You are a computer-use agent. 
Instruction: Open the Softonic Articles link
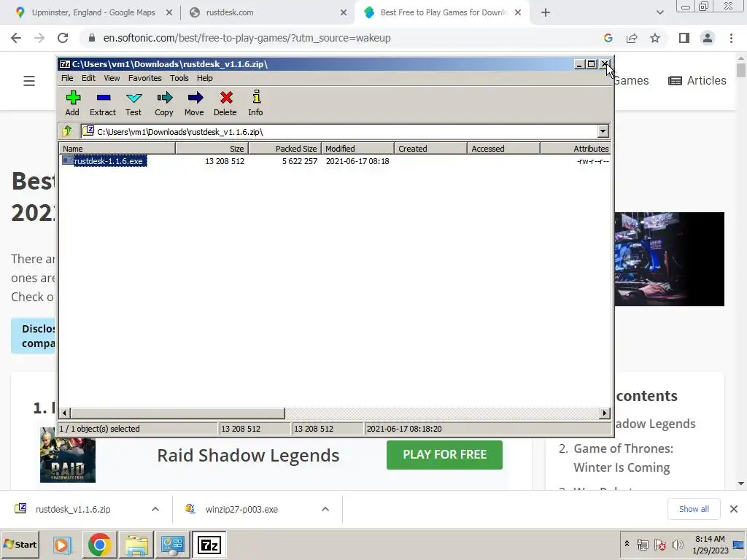(x=697, y=80)
